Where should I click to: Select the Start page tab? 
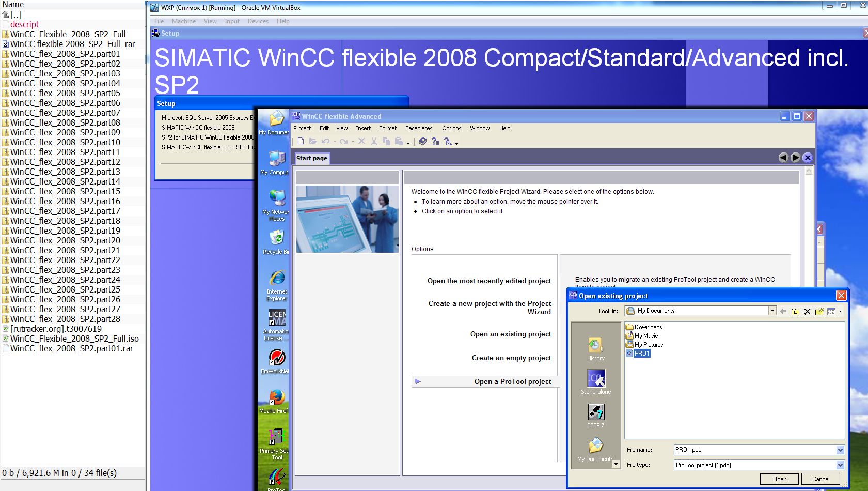tap(312, 158)
